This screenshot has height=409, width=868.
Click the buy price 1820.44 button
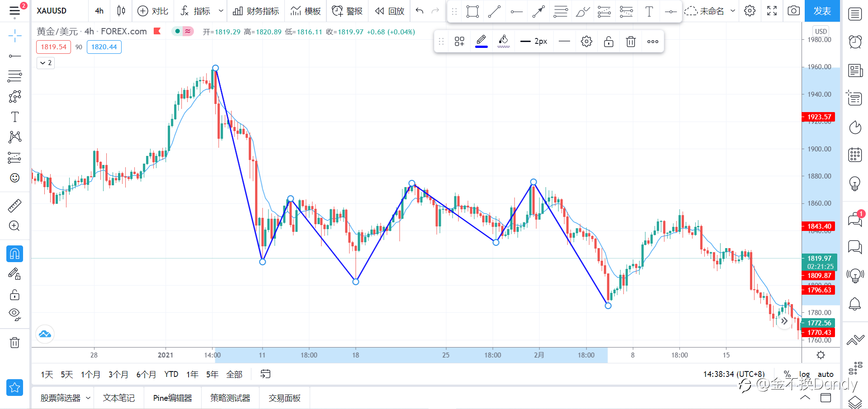click(104, 47)
